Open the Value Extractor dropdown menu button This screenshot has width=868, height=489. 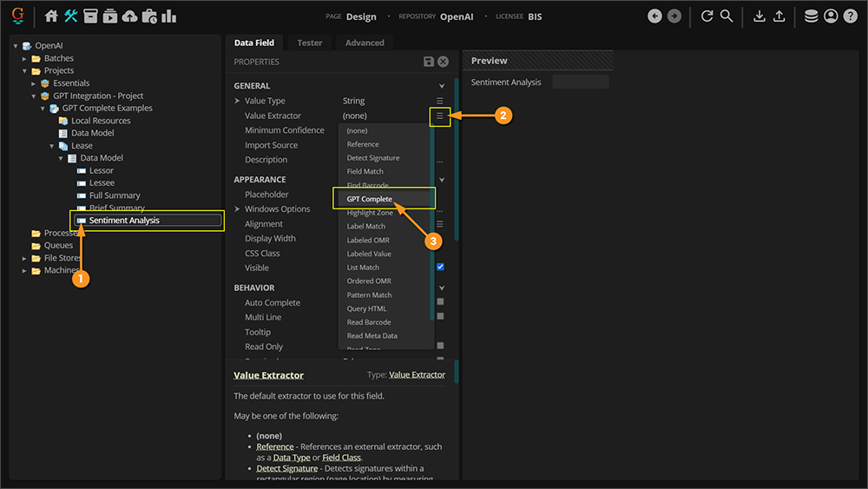coord(440,116)
